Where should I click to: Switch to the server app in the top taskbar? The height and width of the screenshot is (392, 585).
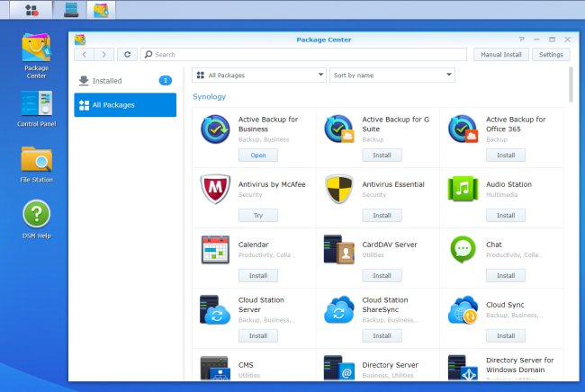tap(71, 10)
